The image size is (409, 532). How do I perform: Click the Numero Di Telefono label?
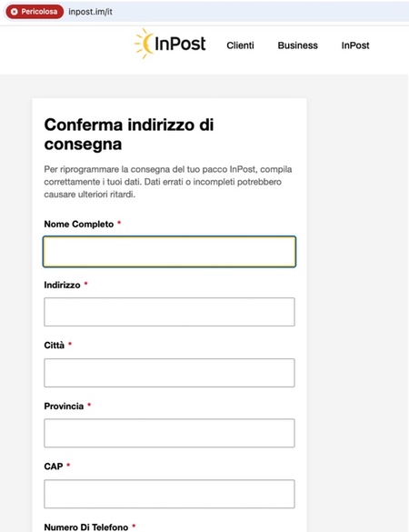point(86,527)
